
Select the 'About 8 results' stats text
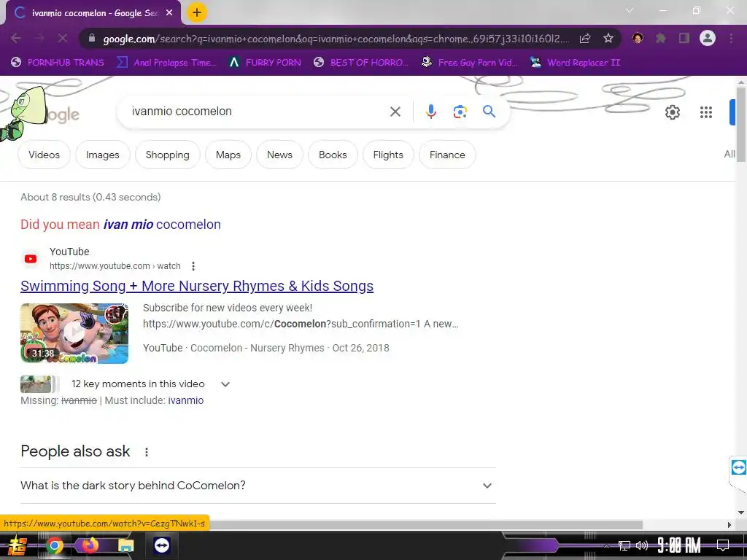point(90,197)
